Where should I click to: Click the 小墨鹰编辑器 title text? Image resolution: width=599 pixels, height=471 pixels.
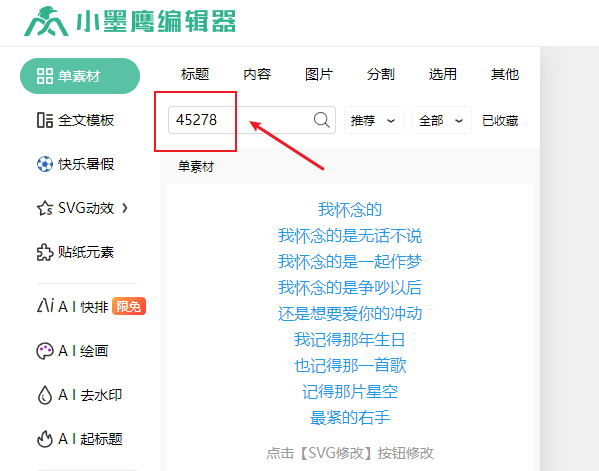tap(156, 21)
